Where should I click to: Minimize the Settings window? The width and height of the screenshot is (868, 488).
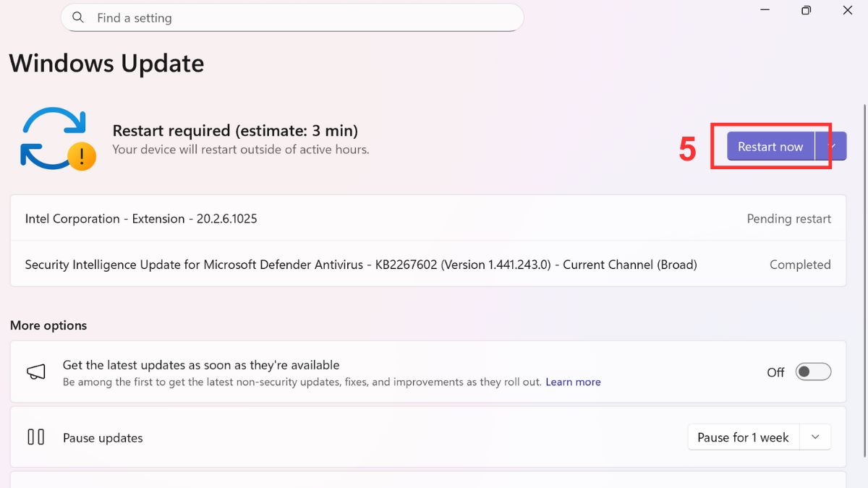(765, 10)
